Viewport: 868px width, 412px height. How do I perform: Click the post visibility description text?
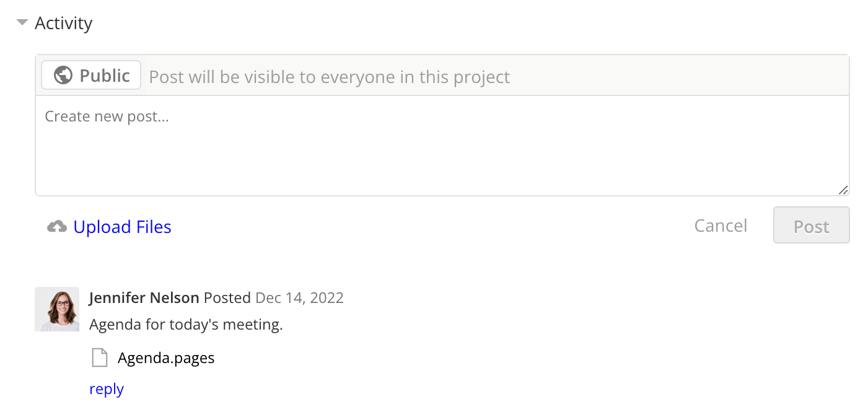(330, 77)
